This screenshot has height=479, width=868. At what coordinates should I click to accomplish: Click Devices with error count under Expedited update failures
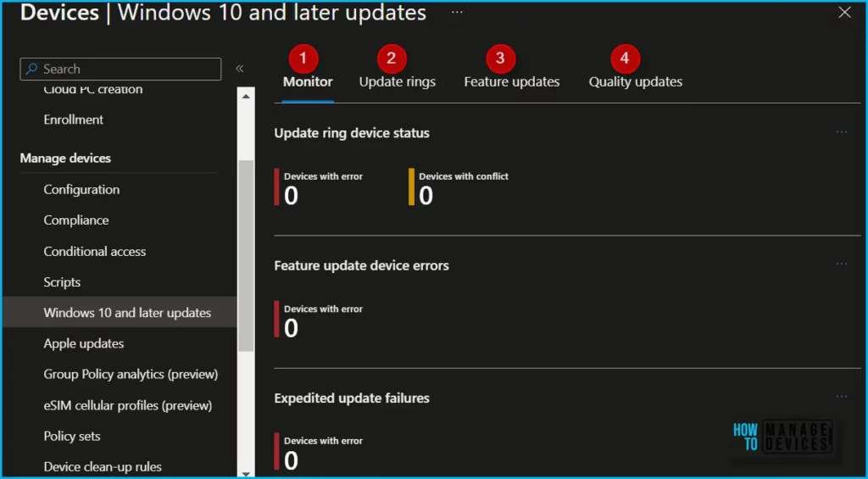pos(292,460)
